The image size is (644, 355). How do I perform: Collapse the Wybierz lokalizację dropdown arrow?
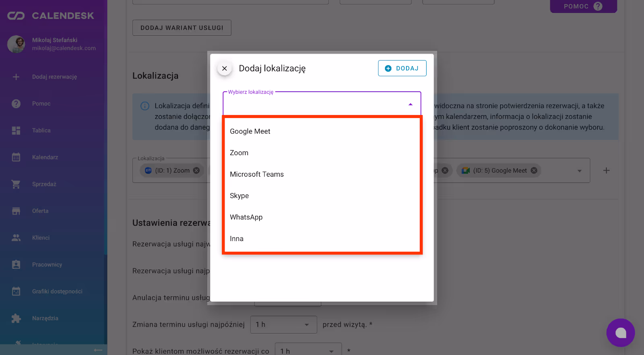[410, 104]
